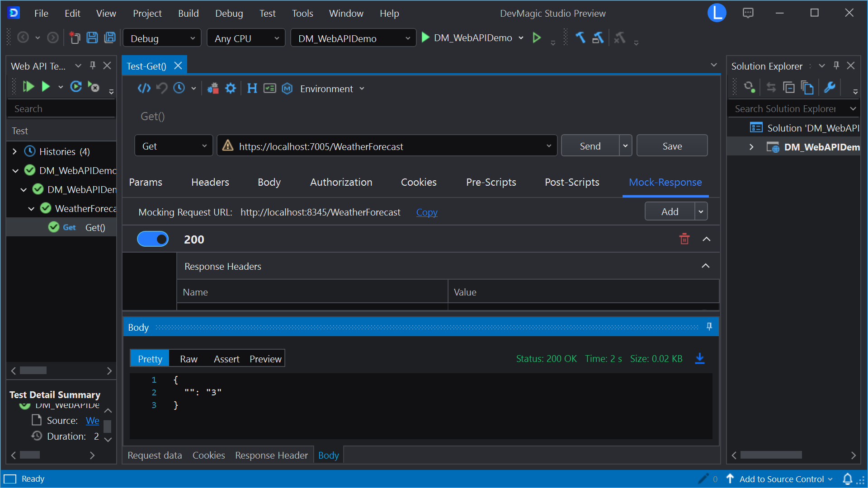Download the response body using download icon

coord(699,358)
